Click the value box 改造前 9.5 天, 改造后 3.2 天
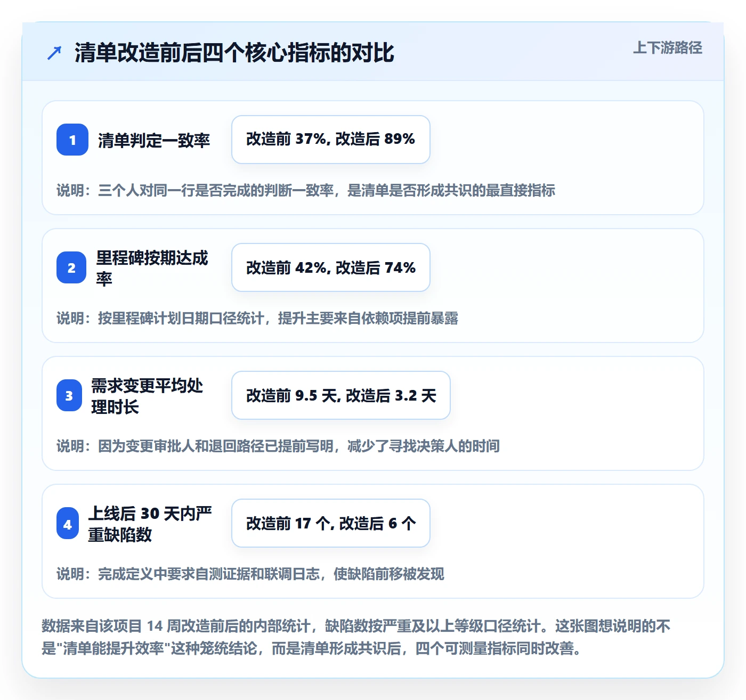746x700 pixels. point(341,395)
